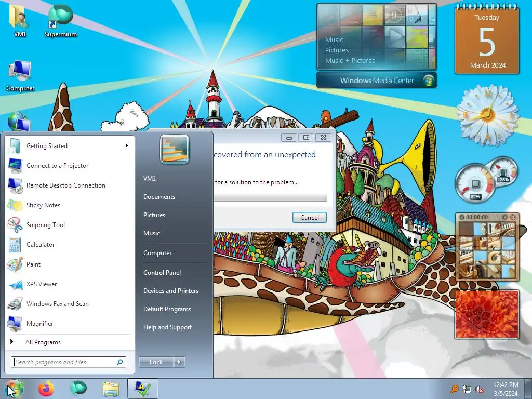Click the calendar gadget showing March 5
This screenshot has height=399, width=532.
click(x=487, y=39)
